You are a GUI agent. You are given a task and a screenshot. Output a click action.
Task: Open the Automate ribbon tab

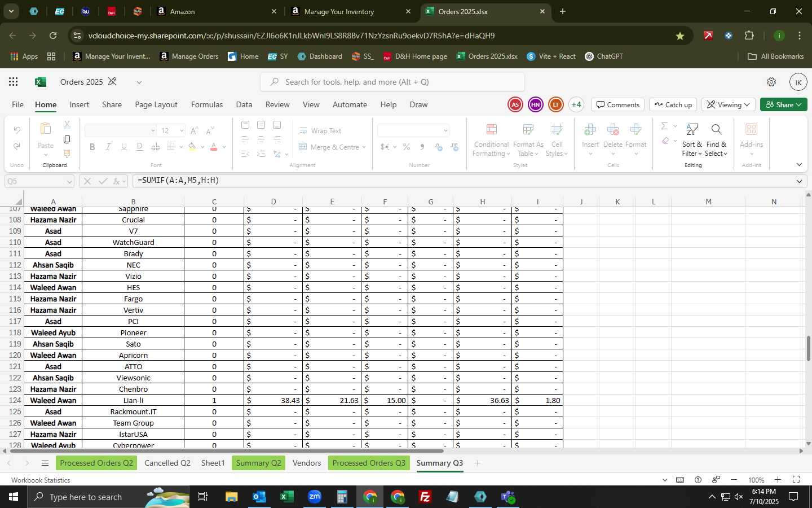click(350, 104)
